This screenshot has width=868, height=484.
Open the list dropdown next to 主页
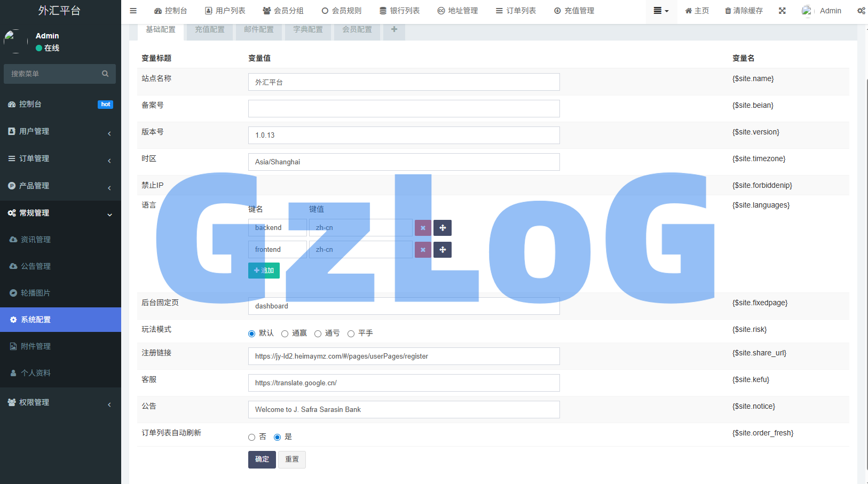[x=661, y=10]
